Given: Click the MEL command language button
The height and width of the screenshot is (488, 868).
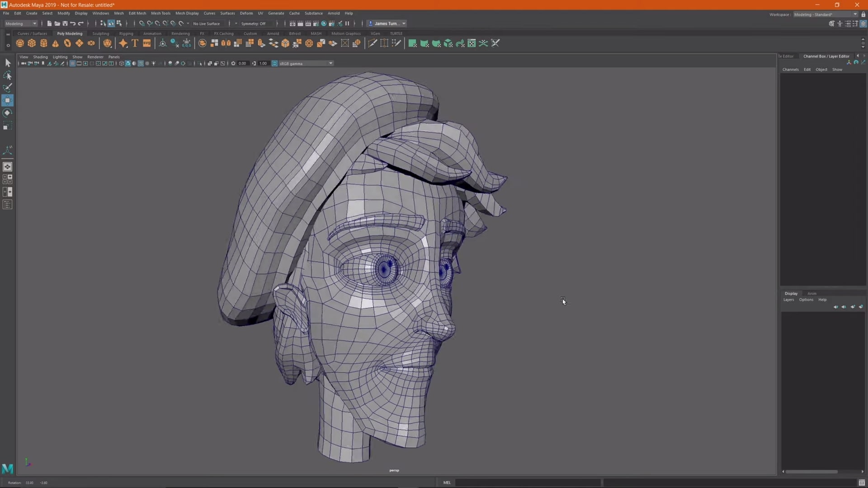Looking at the screenshot, I should click(x=447, y=483).
